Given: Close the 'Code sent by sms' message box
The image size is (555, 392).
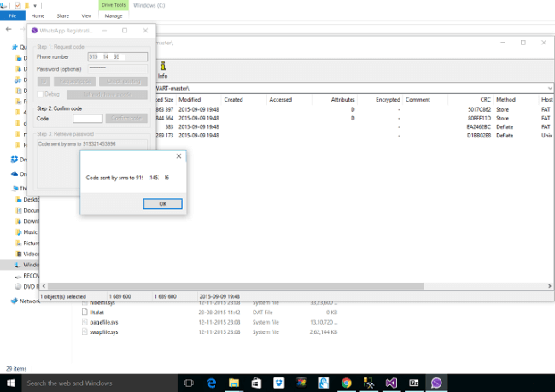Looking at the screenshot, I should coord(178,156).
